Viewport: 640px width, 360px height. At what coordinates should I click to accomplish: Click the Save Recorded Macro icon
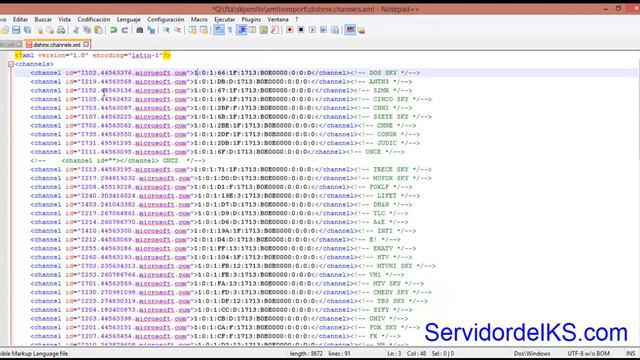coord(335,30)
